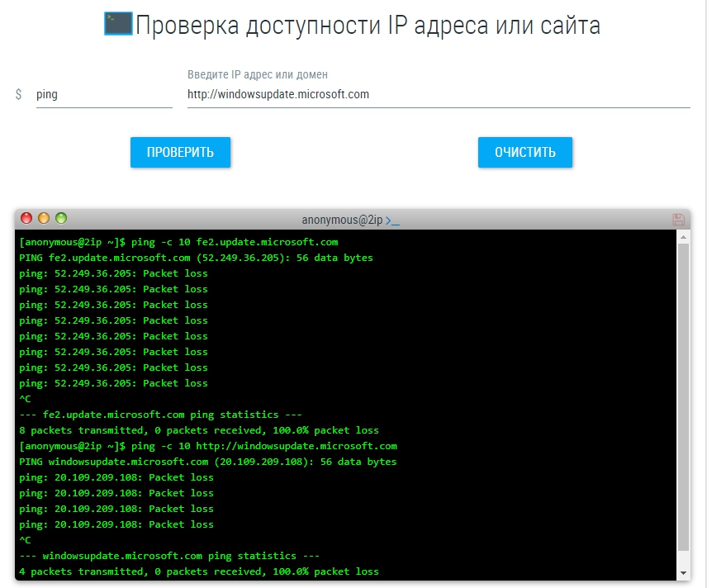Screen dimensions: 707x588
Task: Click the yellow minimize dot of terminal window
Action: 44,218
